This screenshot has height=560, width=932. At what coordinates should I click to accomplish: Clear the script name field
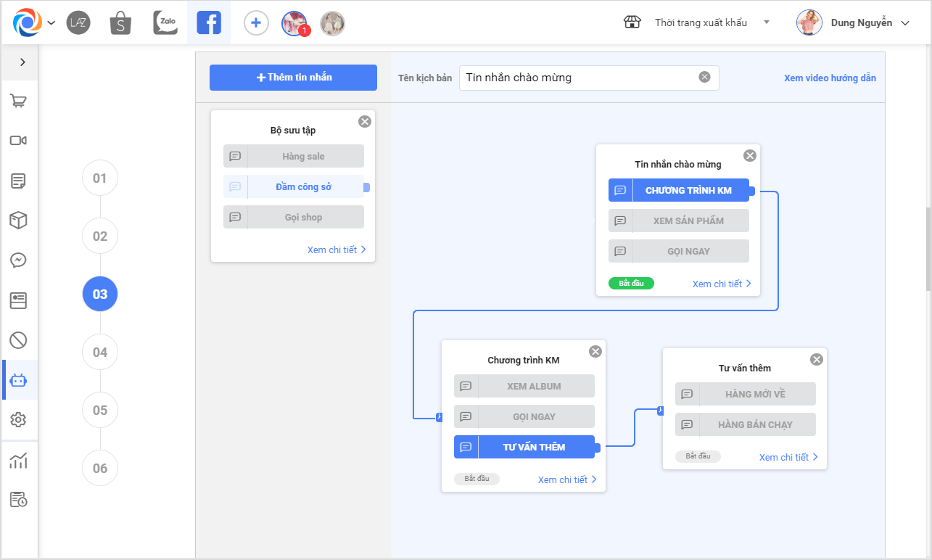point(704,78)
